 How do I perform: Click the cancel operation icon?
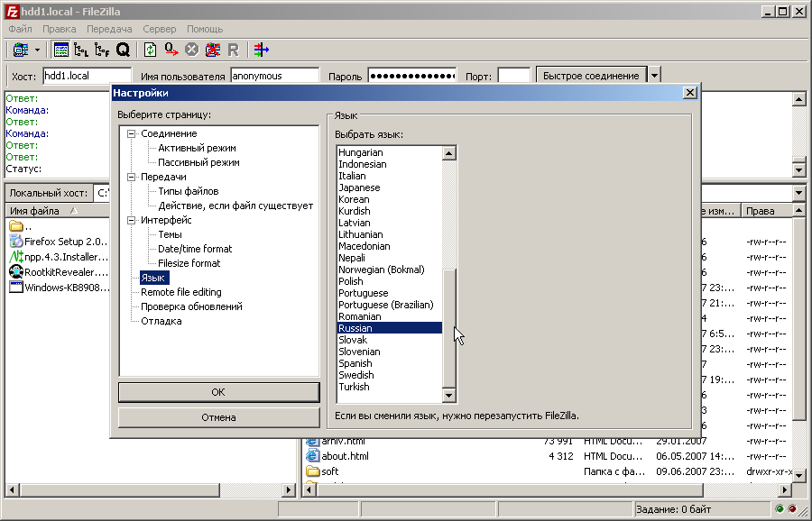tap(191, 50)
